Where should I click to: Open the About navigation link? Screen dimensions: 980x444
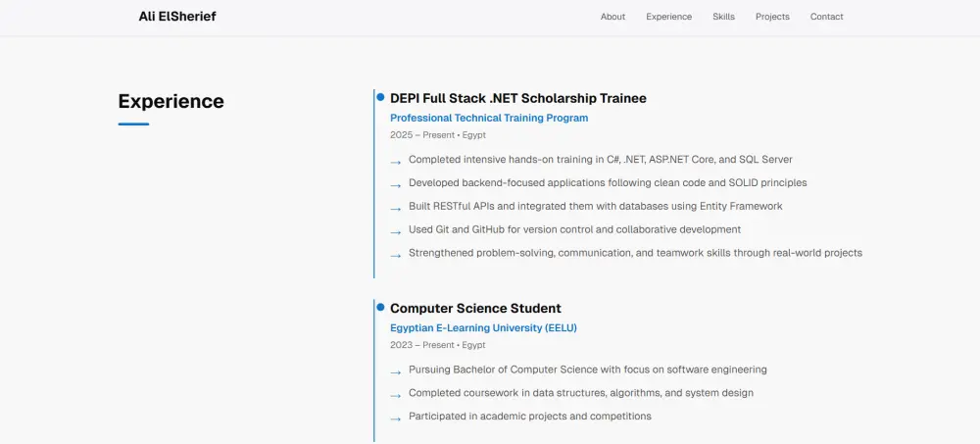click(x=612, y=17)
